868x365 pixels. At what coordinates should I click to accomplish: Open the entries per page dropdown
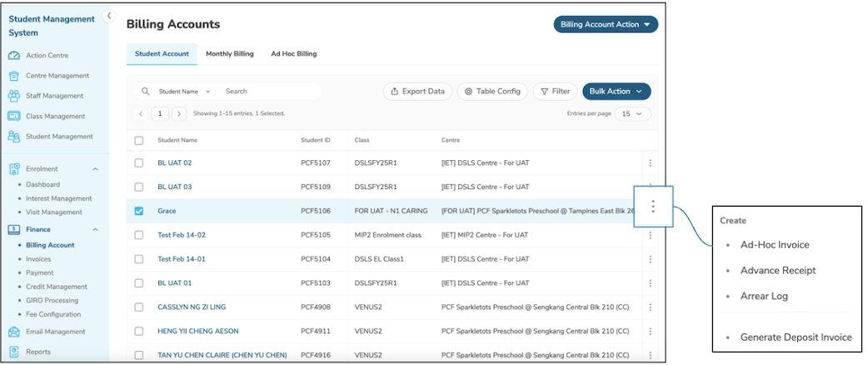[x=633, y=113]
